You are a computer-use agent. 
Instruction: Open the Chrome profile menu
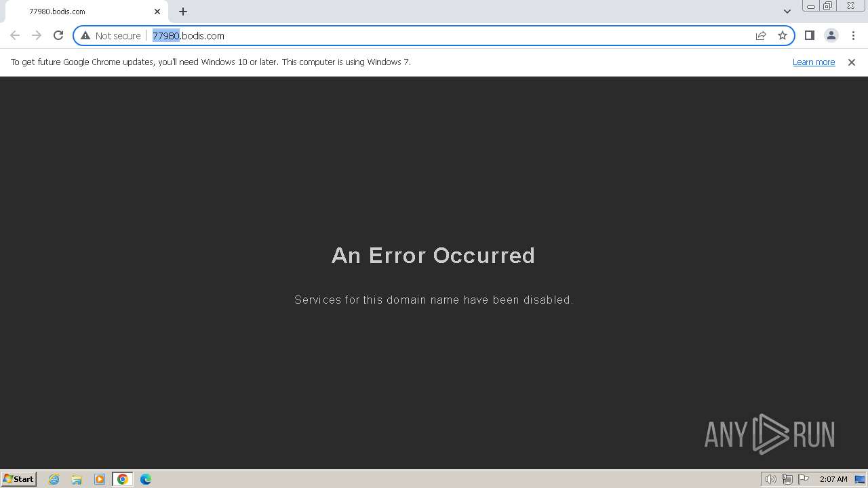[831, 35]
